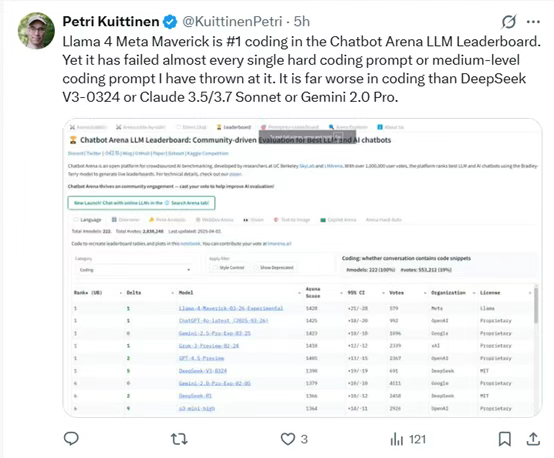
Task: Open Llama-4-Maverick-03-26-Experimental model link
Action: (231, 308)
